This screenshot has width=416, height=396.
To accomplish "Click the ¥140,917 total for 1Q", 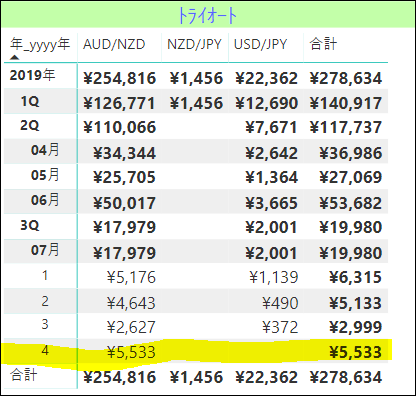I will tap(346, 103).
